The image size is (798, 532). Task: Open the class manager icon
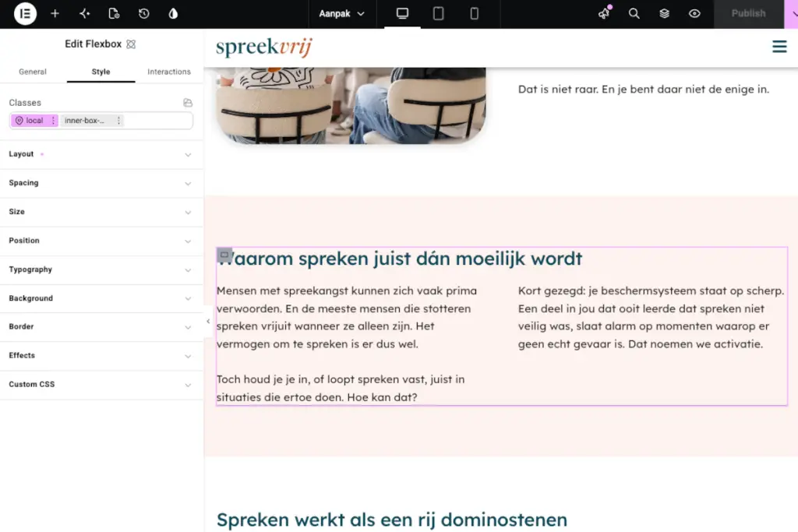click(188, 103)
